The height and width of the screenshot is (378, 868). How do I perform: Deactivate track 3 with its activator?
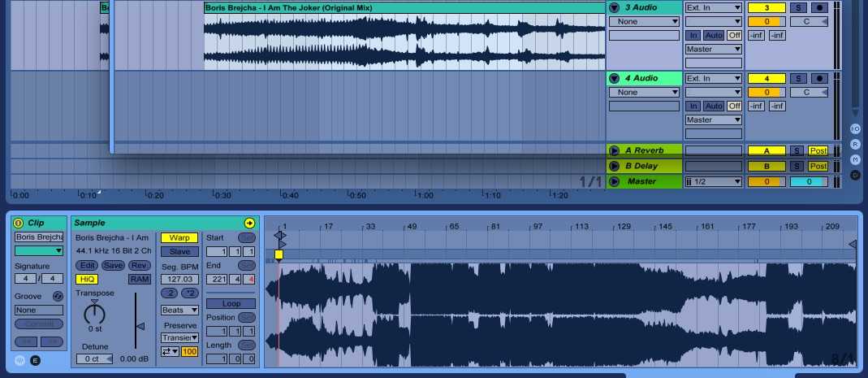pos(767,8)
